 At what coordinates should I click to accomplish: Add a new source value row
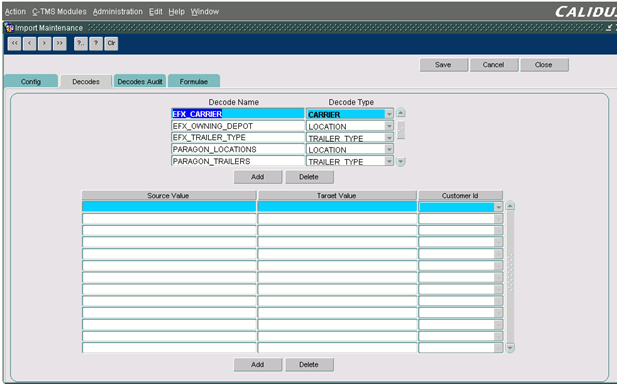(258, 365)
